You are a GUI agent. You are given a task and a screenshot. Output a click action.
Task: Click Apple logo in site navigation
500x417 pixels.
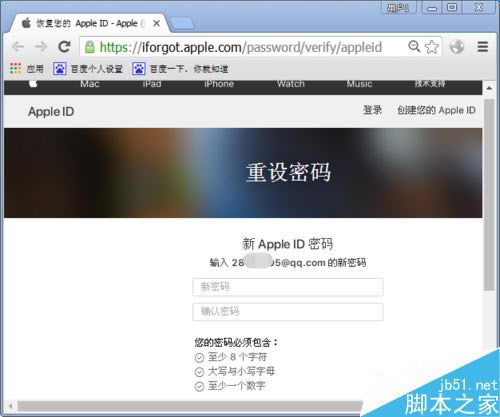(x=33, y=84)
